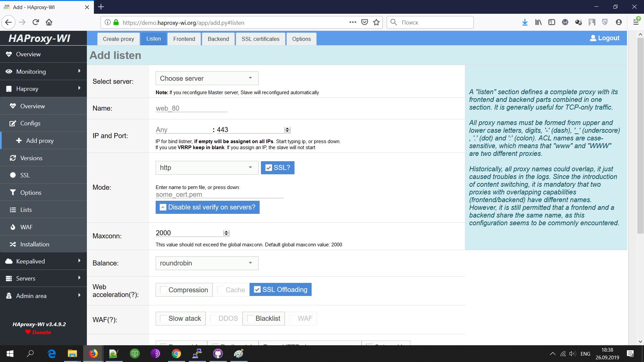Open Configs edit icon in sidebar
The image size is (644, 362).
click(13, 123)
